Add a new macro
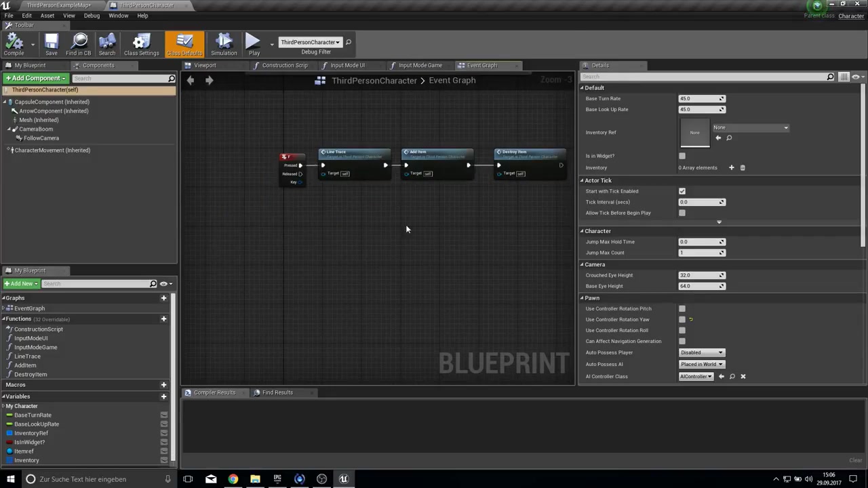Viewport: 868px width, 488px height. [x=163, y=385]
